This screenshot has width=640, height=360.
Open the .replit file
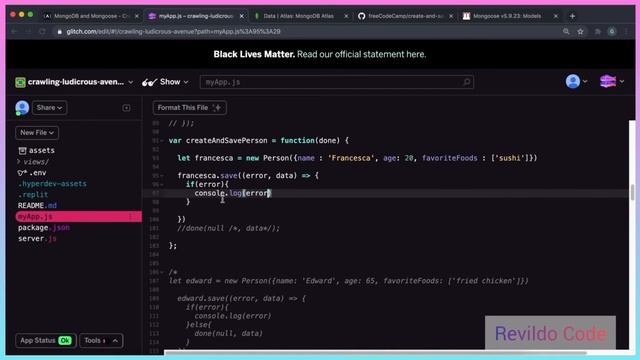point(33,195)
